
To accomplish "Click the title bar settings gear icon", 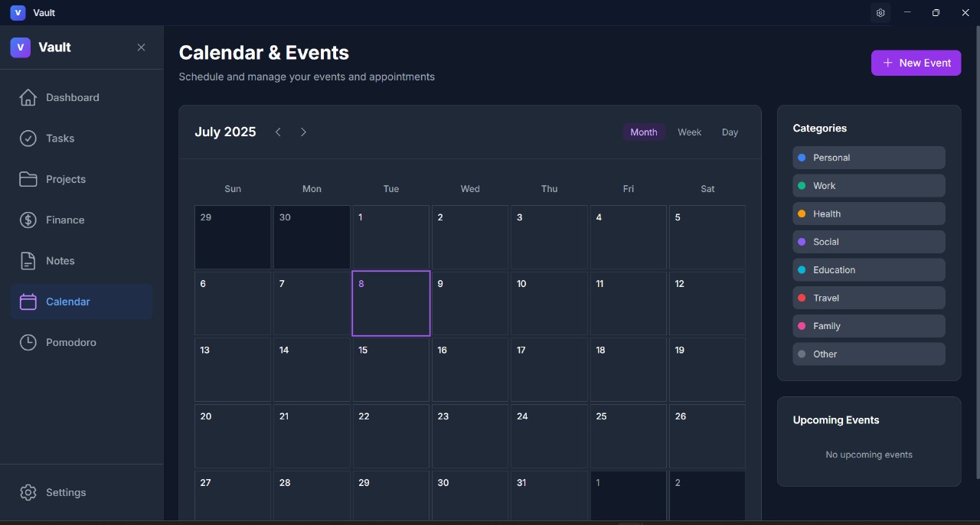I will [880, 13].
